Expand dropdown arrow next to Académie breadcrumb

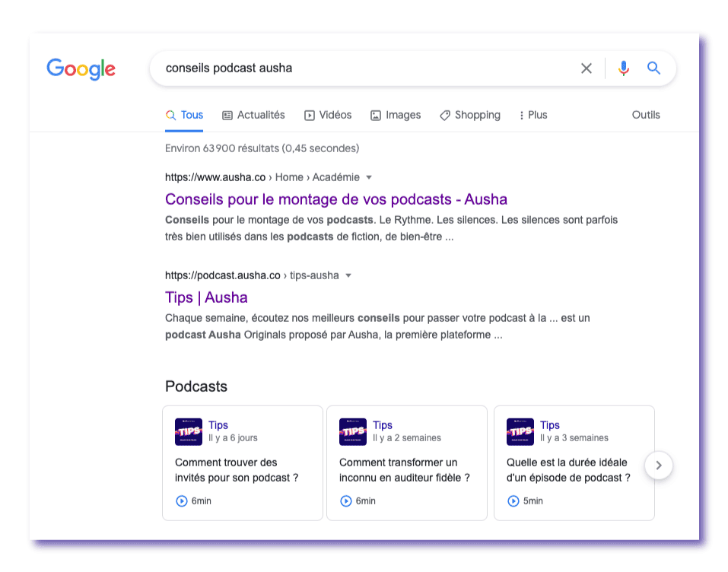[x=369, y=177]
